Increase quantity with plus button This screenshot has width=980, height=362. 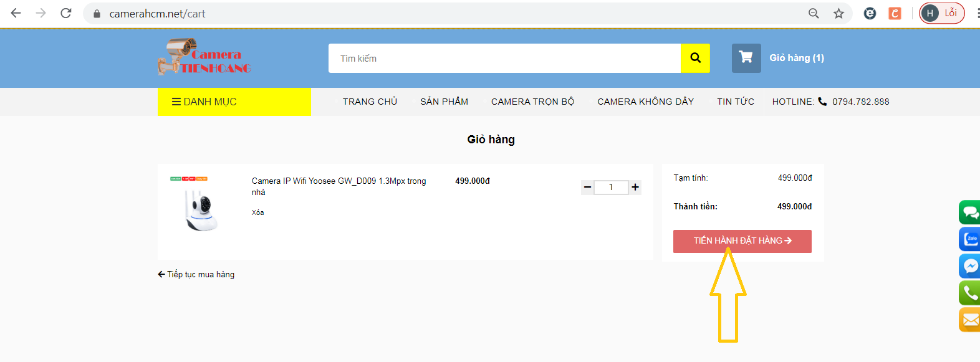635,187
